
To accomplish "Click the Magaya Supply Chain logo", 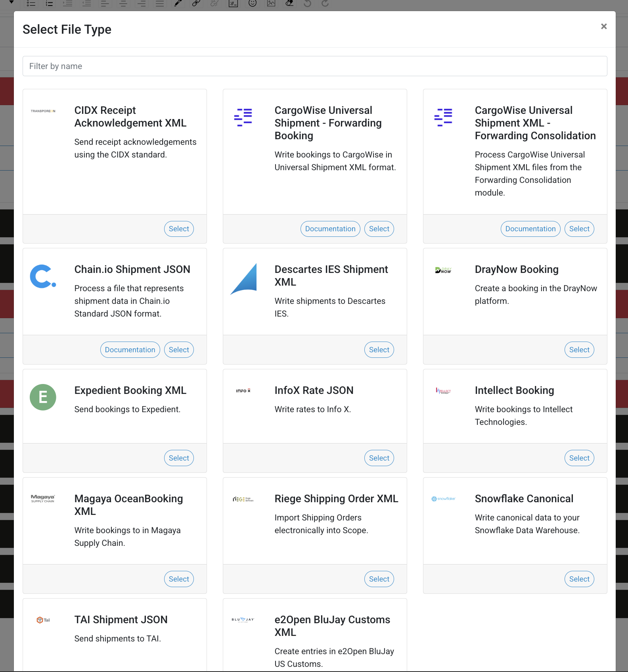I will [x=43, y=499].
